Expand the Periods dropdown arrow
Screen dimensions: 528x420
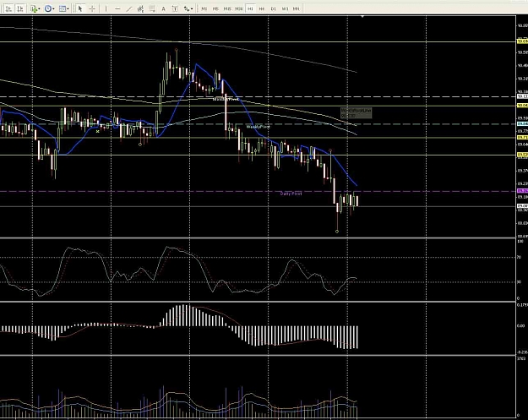tap(53, 9)
